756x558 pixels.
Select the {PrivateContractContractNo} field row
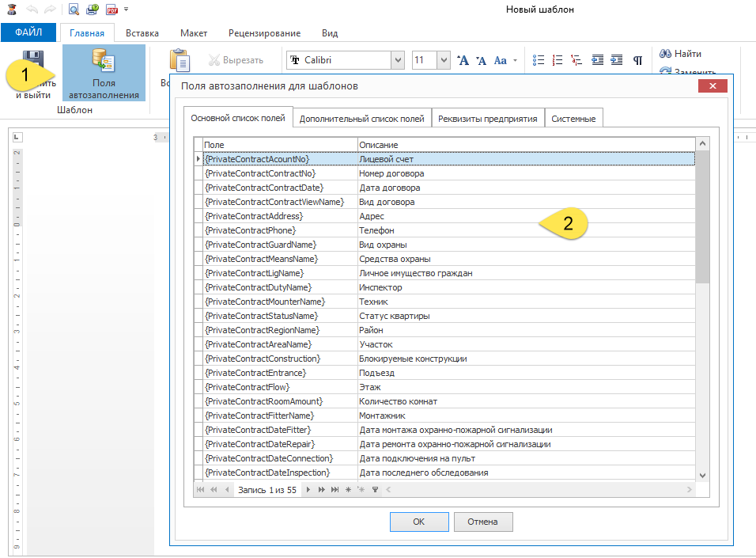tap(444, 173)
